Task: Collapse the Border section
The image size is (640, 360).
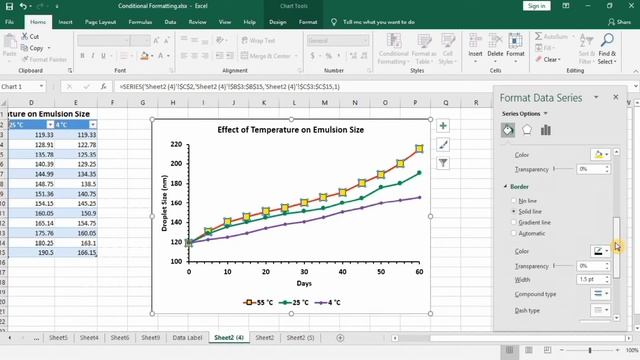Action: tap(505, 187)
